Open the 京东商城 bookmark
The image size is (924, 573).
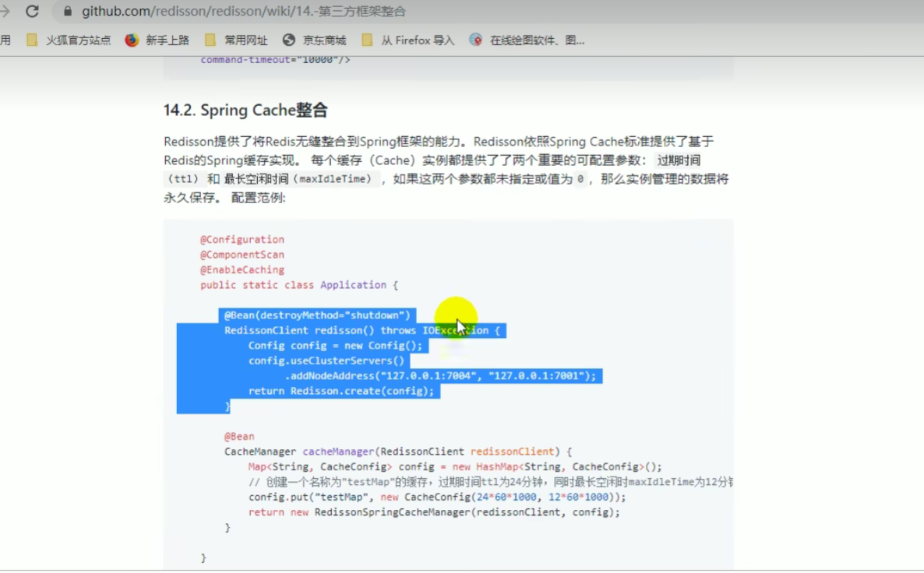(324, 40)
